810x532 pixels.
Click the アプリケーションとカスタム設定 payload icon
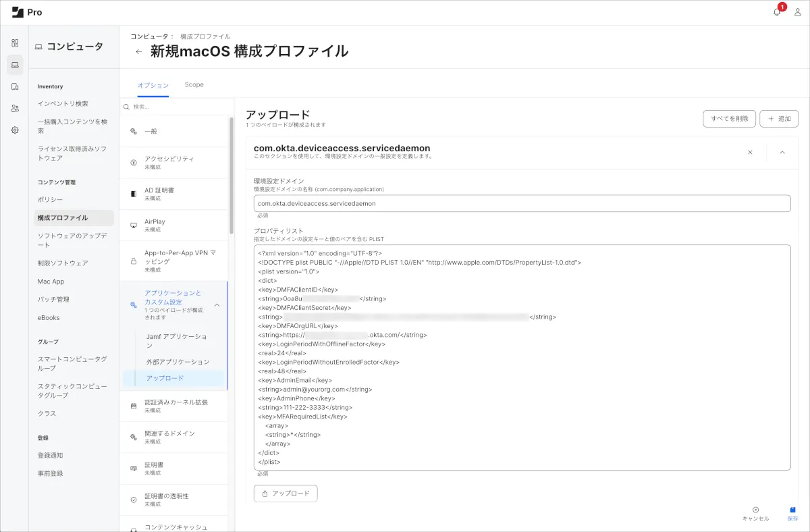pos(133,305)
